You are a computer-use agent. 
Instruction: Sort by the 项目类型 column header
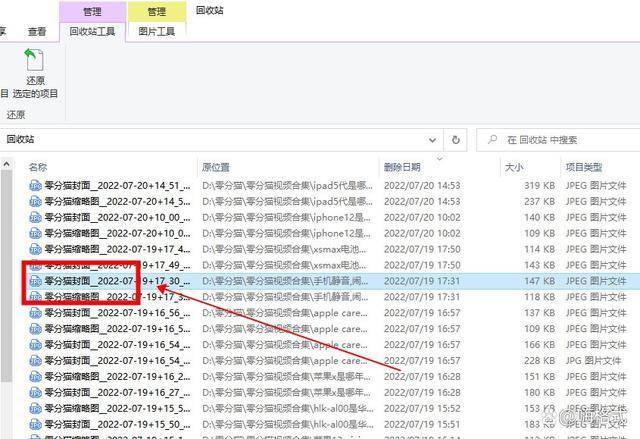coord(584,167)
